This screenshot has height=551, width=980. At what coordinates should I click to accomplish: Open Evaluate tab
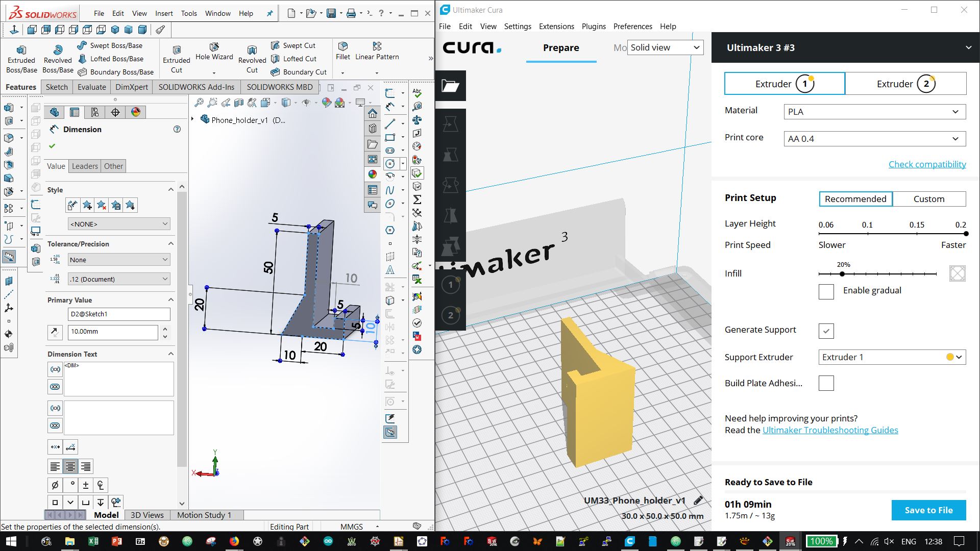point(92,87)
